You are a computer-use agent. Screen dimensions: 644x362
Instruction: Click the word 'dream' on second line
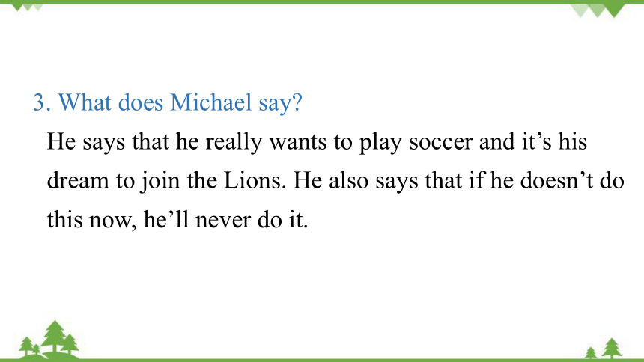pyautogui.click(x=78, y=180)
